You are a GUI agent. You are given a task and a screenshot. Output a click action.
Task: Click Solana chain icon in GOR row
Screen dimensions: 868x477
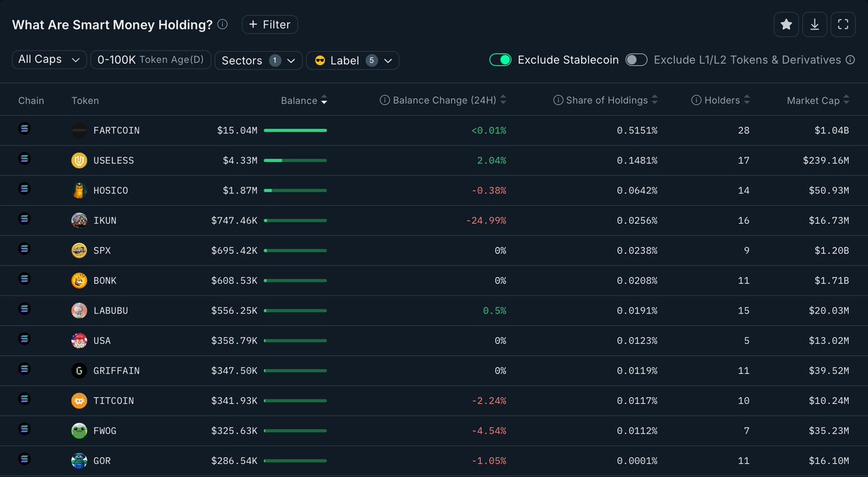coord(23,459)
